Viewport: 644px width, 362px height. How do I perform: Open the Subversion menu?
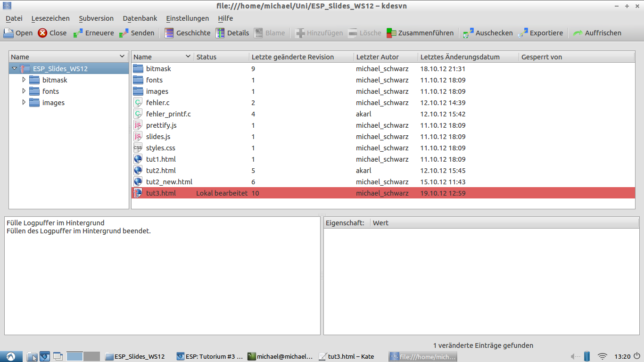click(x=96, y=18)
